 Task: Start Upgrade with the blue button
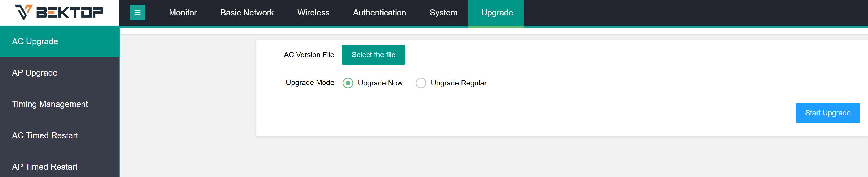click(x=827, y=113)
